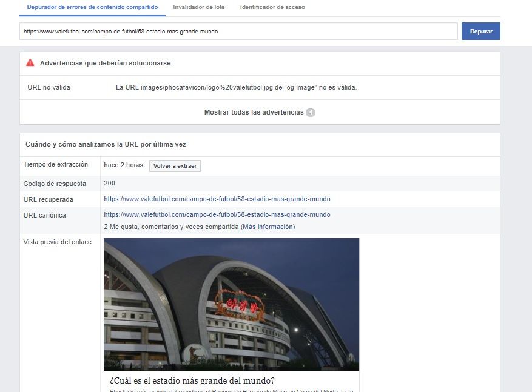Select the text 'URL no válida'
The image size is (532, 392).
(x=49, y=87)
